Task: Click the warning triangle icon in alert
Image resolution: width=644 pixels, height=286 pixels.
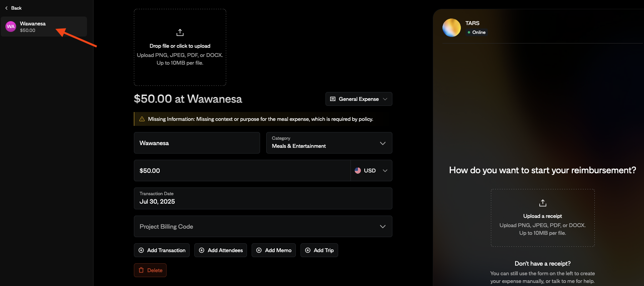Action: [x=142, y=119]
